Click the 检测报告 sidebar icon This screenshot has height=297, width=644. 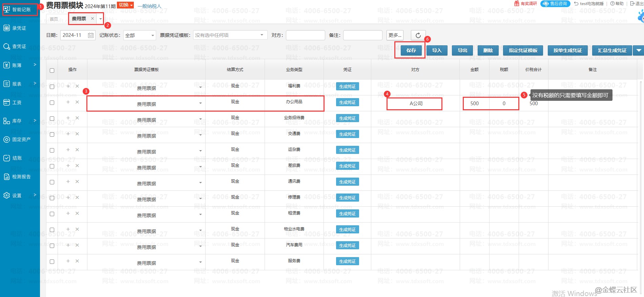[x=6, y=177]
